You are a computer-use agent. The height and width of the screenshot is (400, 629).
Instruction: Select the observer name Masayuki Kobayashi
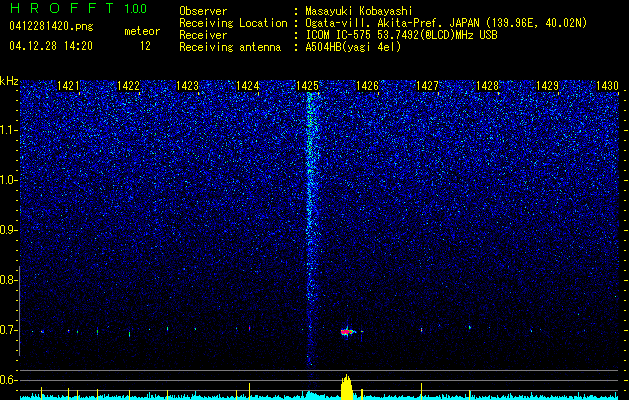[359, 12]
